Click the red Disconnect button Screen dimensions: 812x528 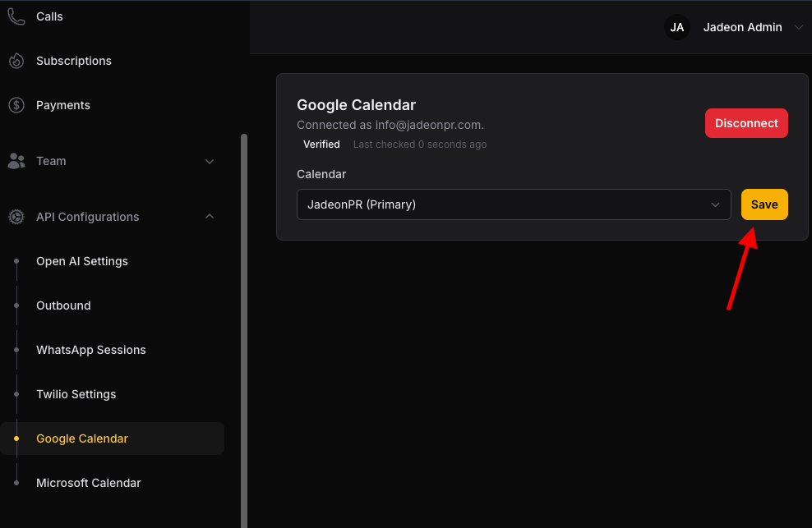pos(746,123)
